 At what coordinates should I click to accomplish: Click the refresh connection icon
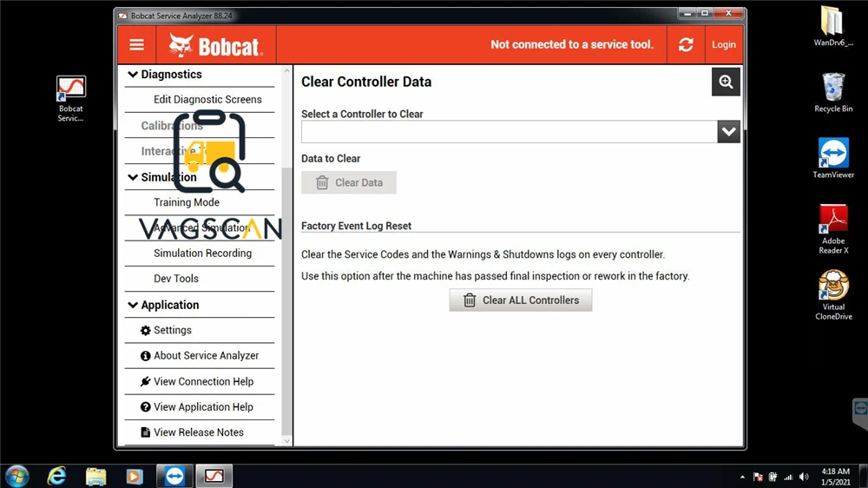686,45
